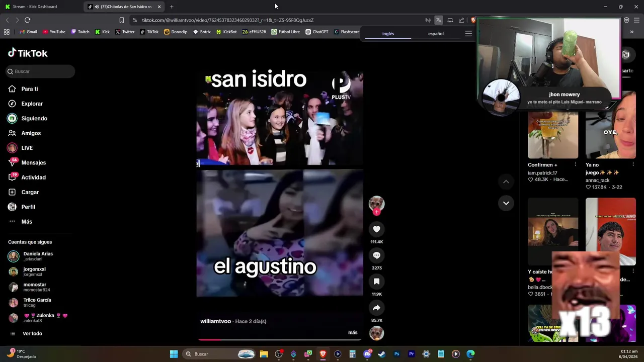Follow the creator via the plus badge

click(376, 212)
